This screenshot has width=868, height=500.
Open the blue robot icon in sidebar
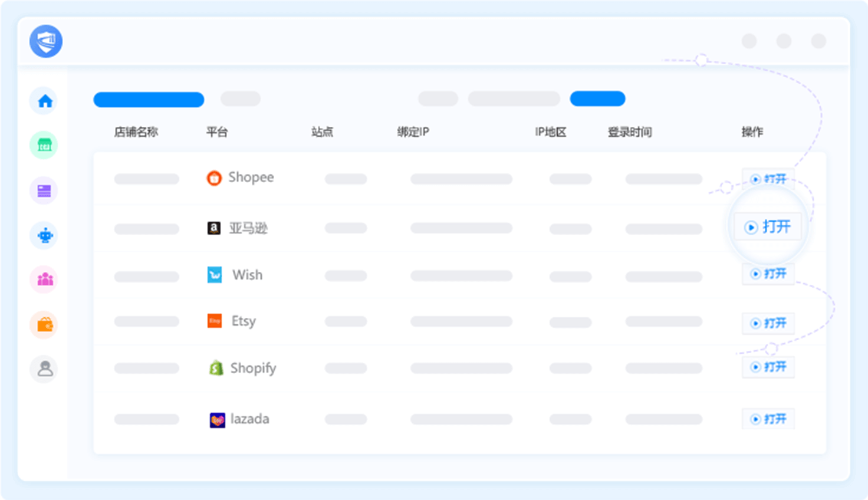click(44, 235)
